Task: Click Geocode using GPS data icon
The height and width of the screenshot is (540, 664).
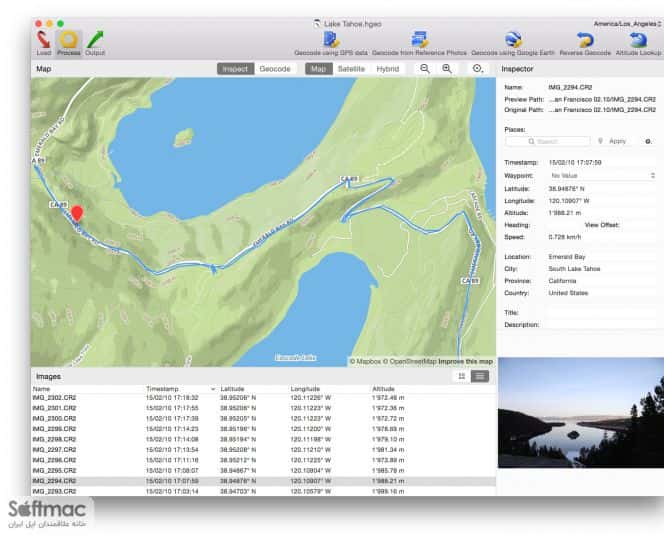Action: coord(331,39)
